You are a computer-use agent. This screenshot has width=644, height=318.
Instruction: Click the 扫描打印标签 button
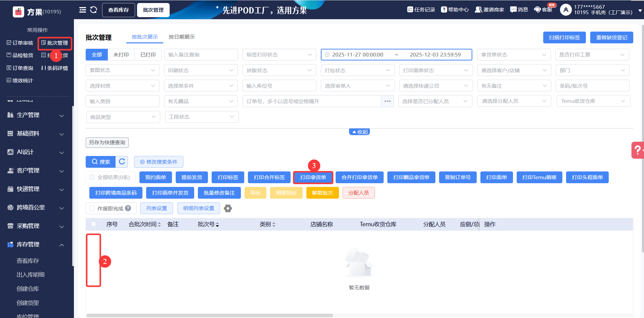(564, 37)
